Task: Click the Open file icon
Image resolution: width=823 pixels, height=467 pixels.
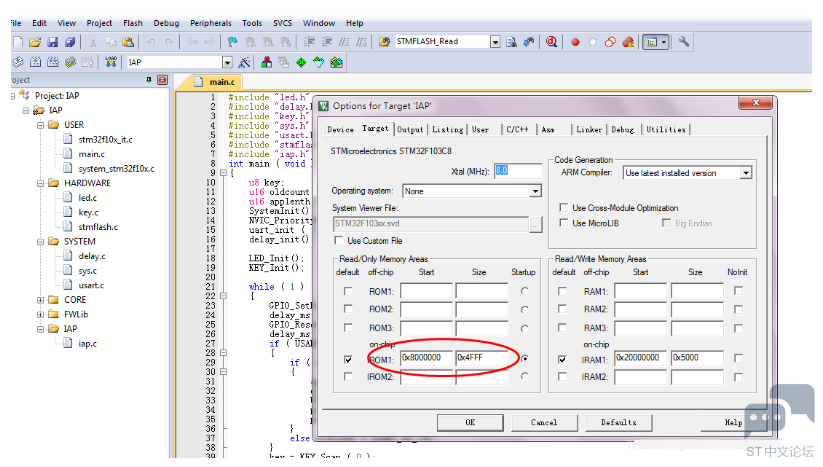Action: coord(35,42)
